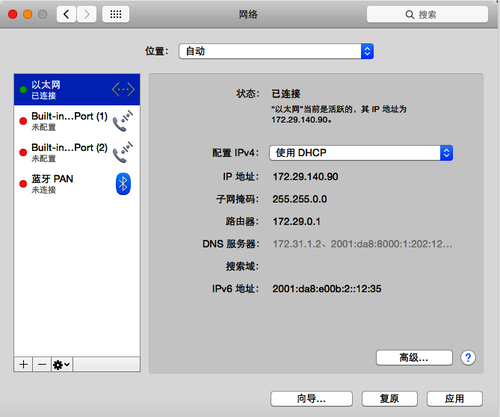Show all preferences with the grid button
Image resolution: width=500 pixels, height=417 pixels.
(x=116, y=14)
